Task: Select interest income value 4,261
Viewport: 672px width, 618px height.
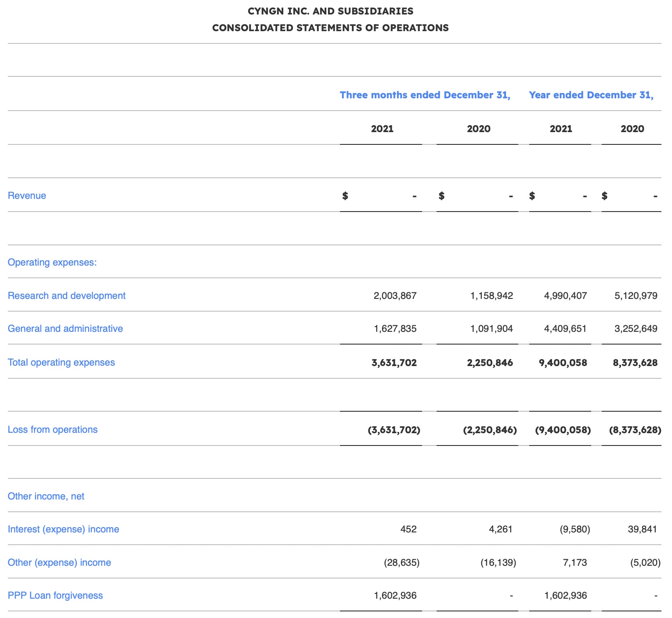Action: tap(501, 529)
